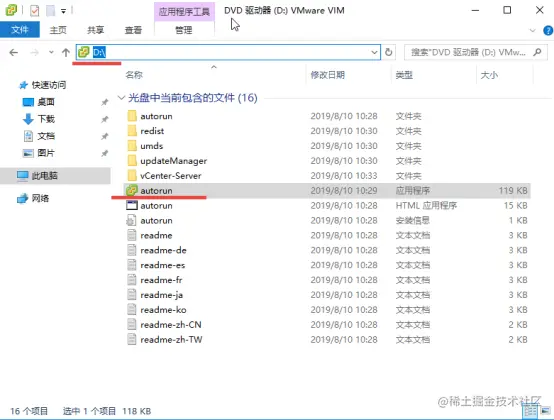Select the vCenter-Server folder icon
Image resolution: width=554 pixels, height=420 pixels.
132,176
